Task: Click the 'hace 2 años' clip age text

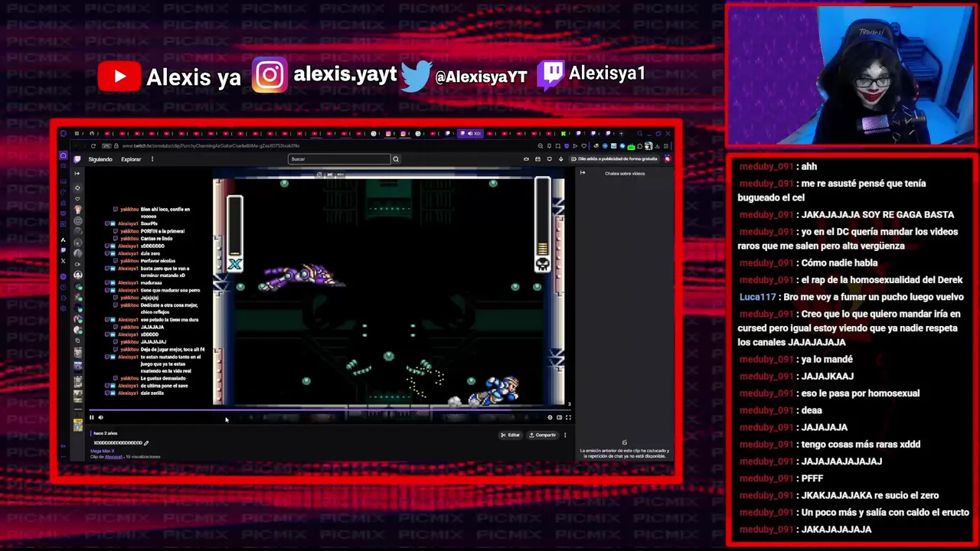Action: tap(106, 433)
